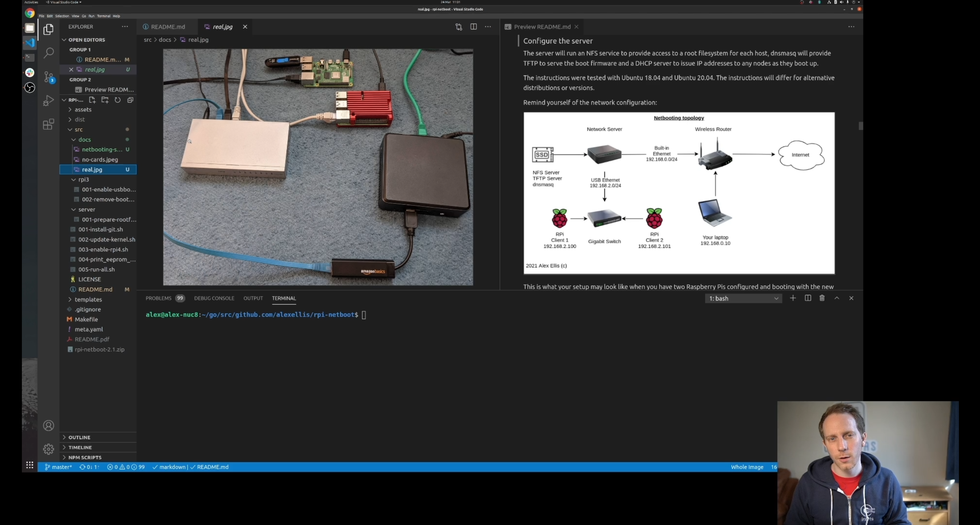Image resolution: width=980 pixels, height=525 pixels.
Task: Select the Split Editor icon in toolbar
Action: [x=473, y=27]
